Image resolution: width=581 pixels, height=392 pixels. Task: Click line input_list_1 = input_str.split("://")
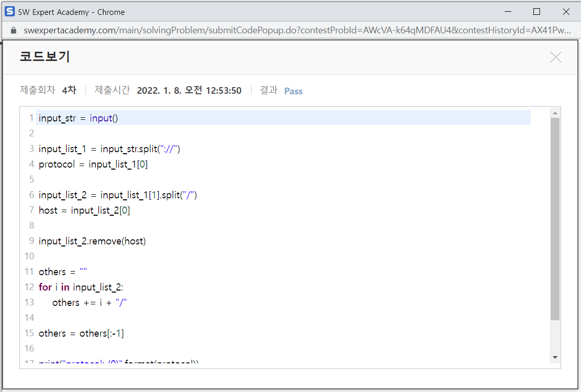tap(109, 149)
